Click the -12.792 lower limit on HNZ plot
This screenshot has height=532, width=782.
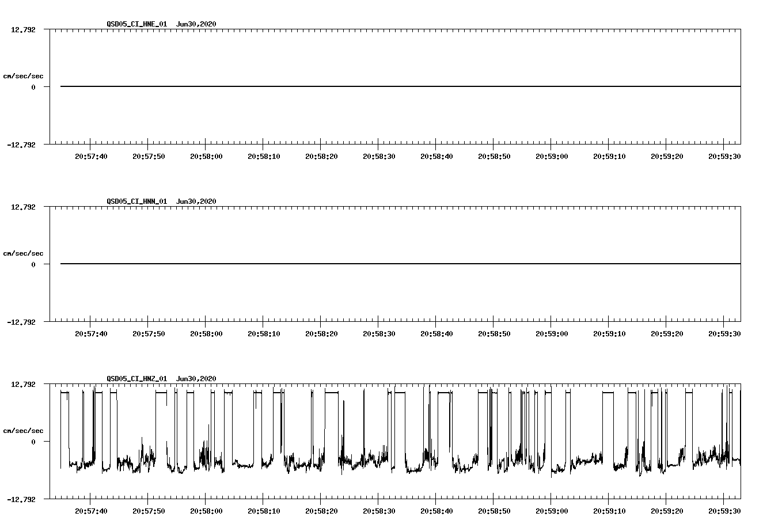coord(21,500)
